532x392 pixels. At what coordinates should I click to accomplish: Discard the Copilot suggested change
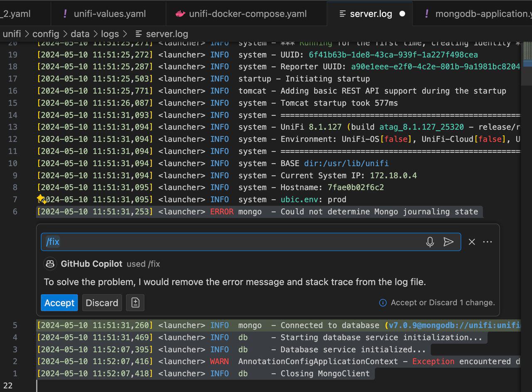(x=102, y=303)
